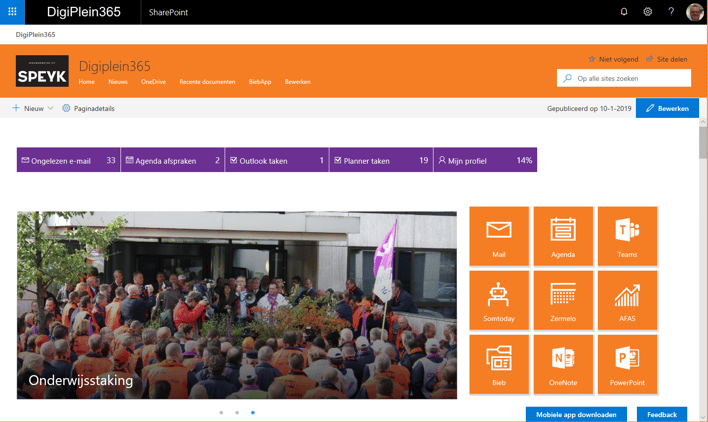The image size is (708, 422).
Task: Open settings gear icon
Action: click(x=647, y=12)
